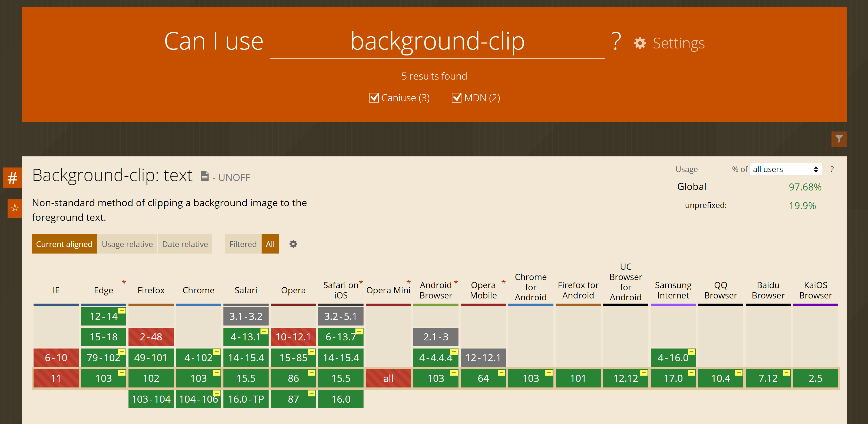
Task: Click the prefix flag on Baidu Browser 7.12
Action: pyautogui.click(x=787, y=373)
